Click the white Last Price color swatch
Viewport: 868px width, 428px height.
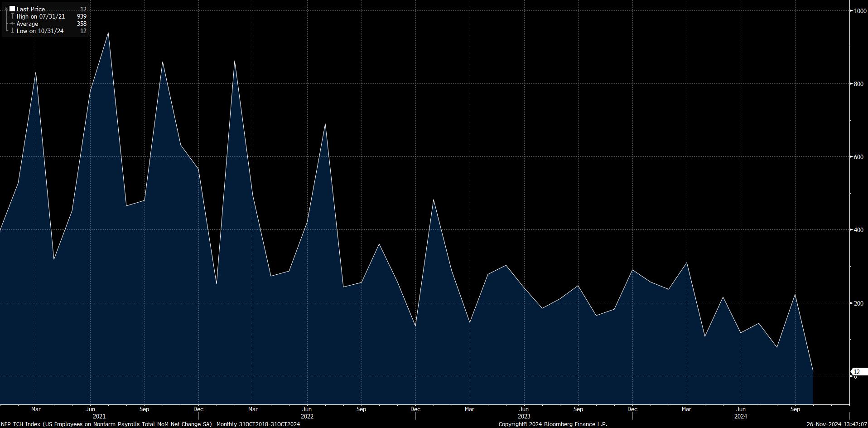12,9
